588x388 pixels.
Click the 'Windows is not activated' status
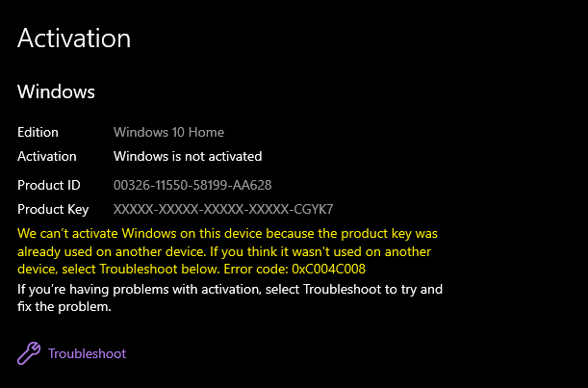(188, 156)
